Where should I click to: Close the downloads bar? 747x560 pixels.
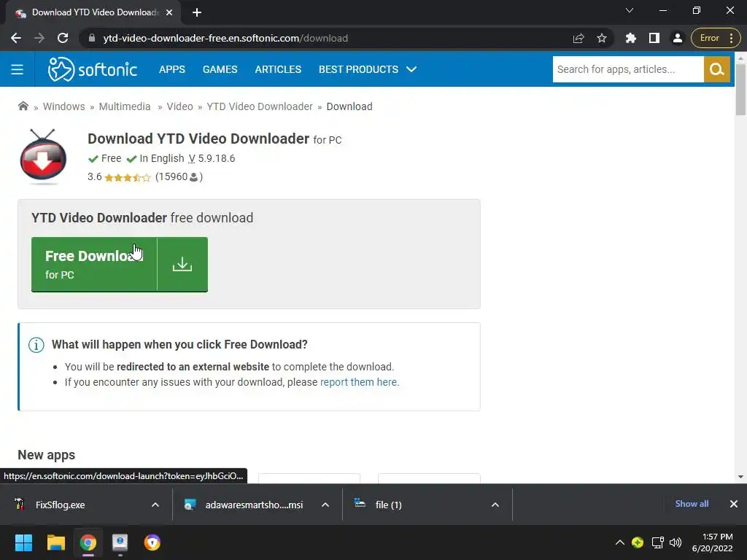[734, 504]
